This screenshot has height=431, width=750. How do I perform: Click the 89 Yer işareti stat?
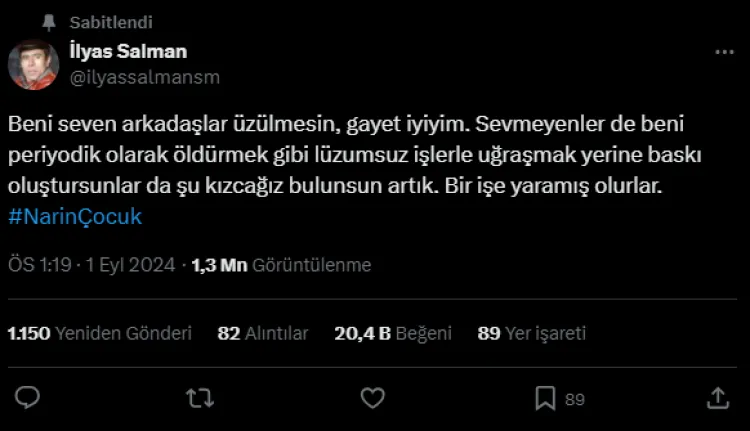pyautogui.click(x=531, y=333)
